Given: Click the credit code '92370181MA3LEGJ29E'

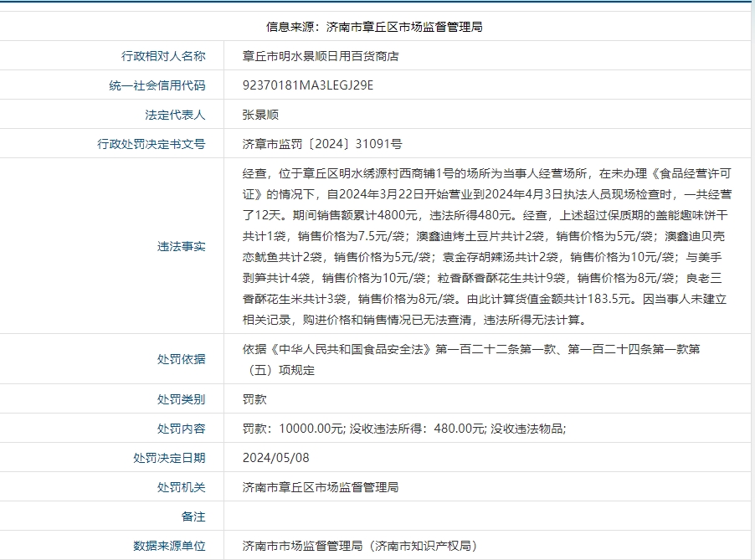Looking at the screenshot, I should [308, 85].
